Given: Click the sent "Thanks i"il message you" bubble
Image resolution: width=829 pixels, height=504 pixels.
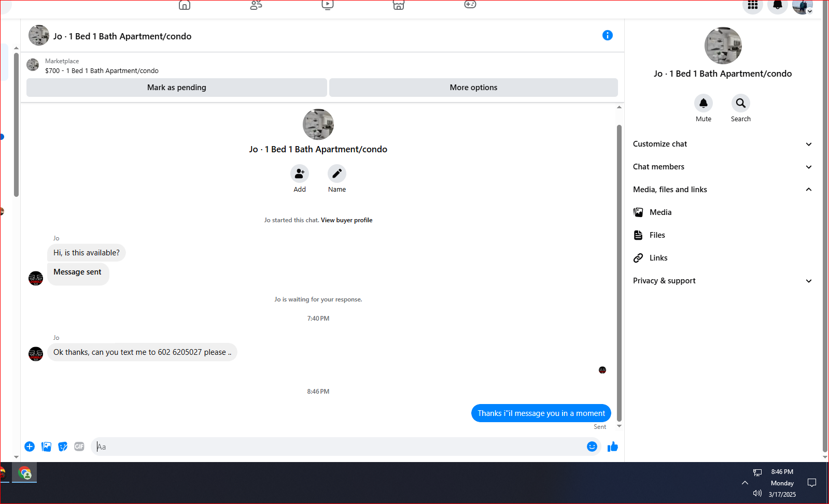Looking at the screenshot, I should (541, 413).
